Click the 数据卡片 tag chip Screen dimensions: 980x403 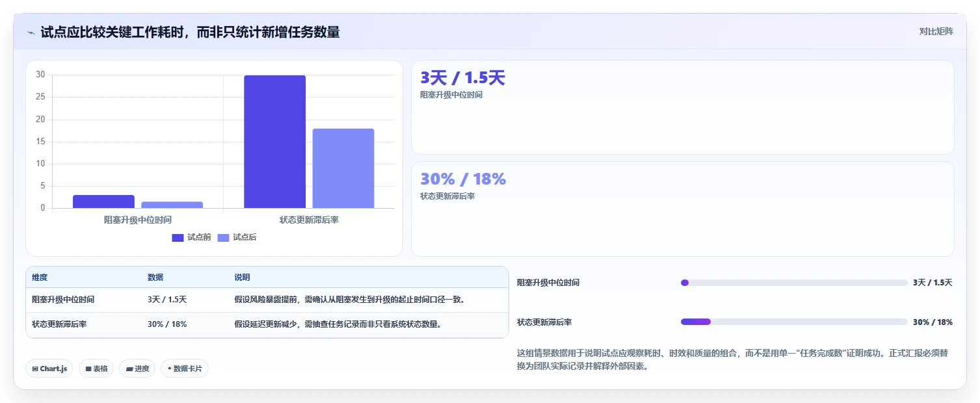185,369
